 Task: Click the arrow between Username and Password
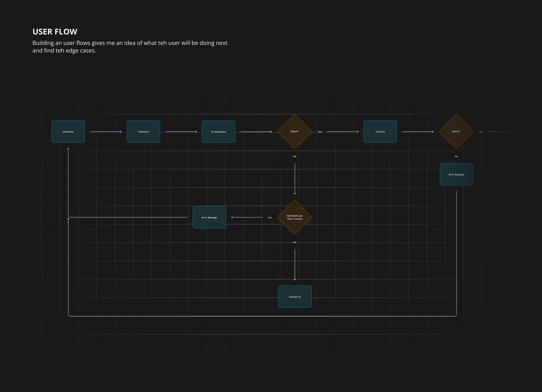106,132
